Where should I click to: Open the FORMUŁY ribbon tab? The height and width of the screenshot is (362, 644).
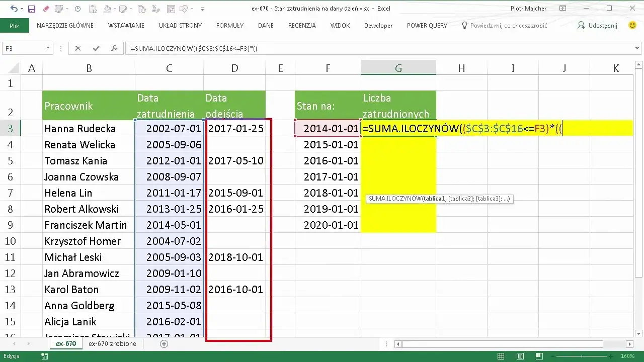pos(230,25)
